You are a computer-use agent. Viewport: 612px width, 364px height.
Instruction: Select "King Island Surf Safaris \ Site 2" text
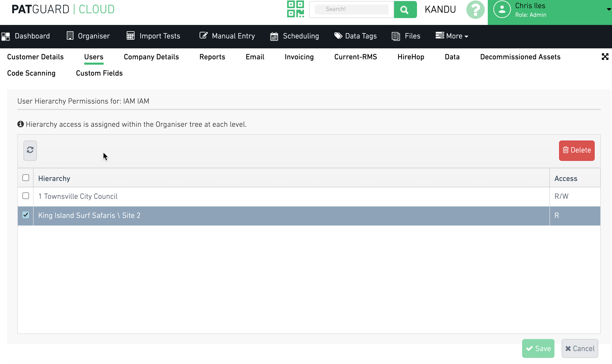[x=89, y=215]
